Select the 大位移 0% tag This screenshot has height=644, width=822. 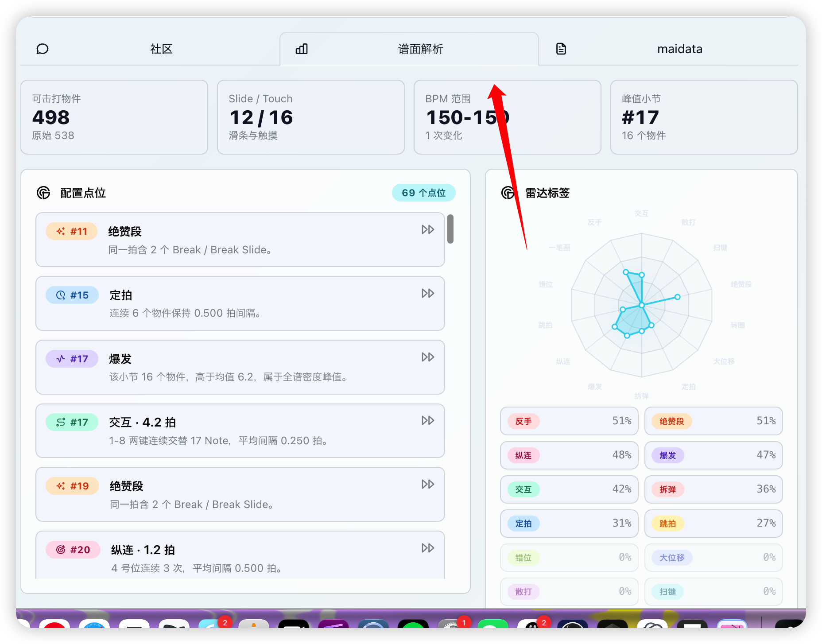coord(713,557)
